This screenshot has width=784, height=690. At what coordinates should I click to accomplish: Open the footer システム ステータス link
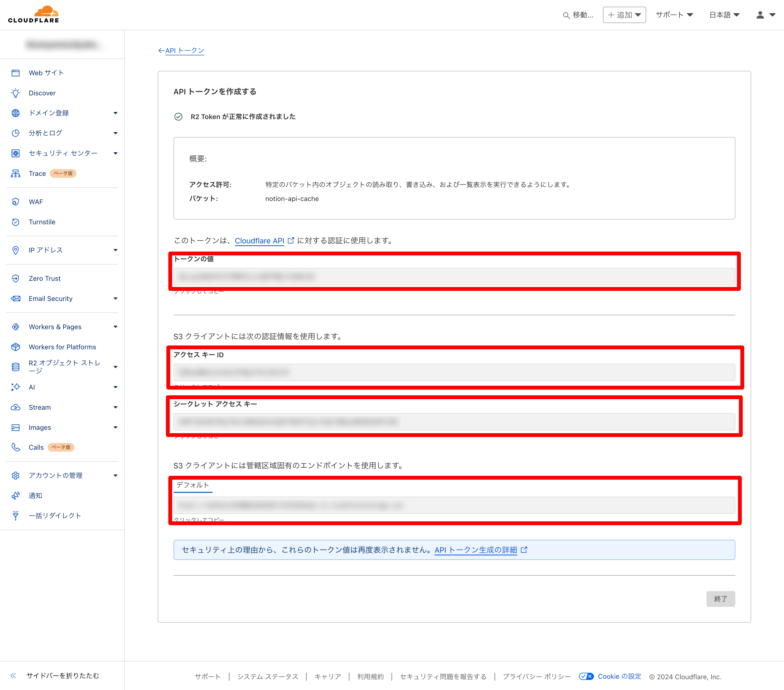click(268, 677)
